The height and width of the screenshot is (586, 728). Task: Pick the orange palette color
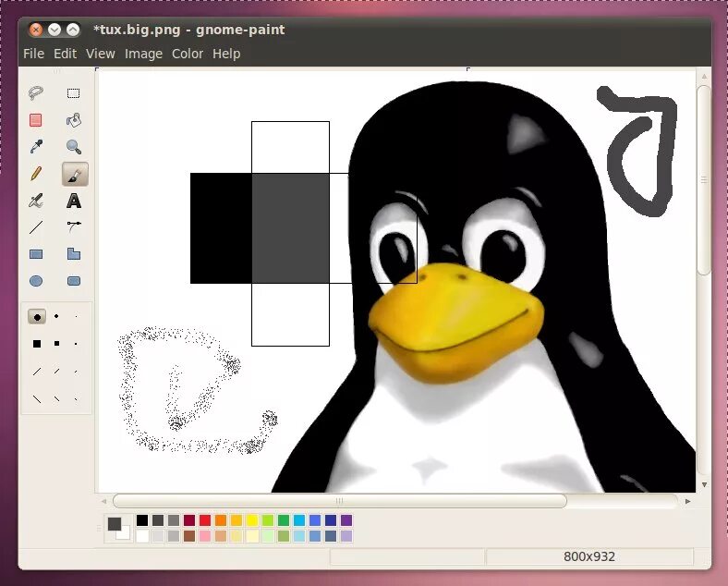(221, 520)
